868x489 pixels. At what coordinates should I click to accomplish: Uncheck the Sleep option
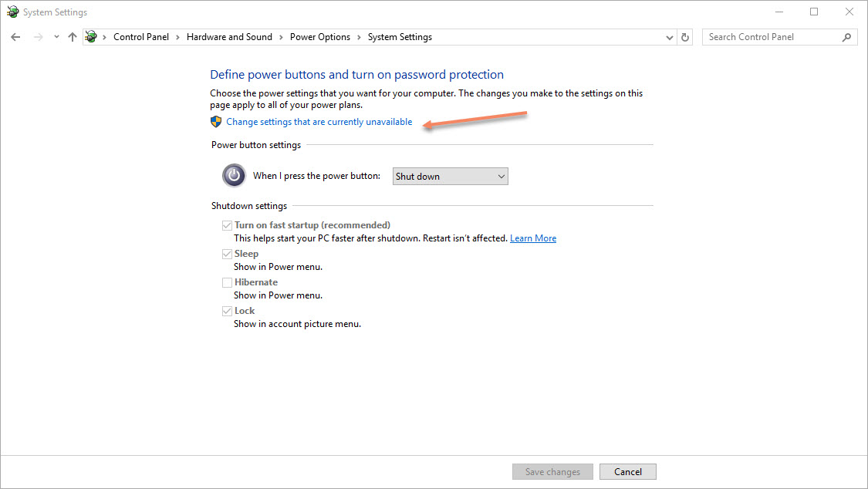coord(228,254)
